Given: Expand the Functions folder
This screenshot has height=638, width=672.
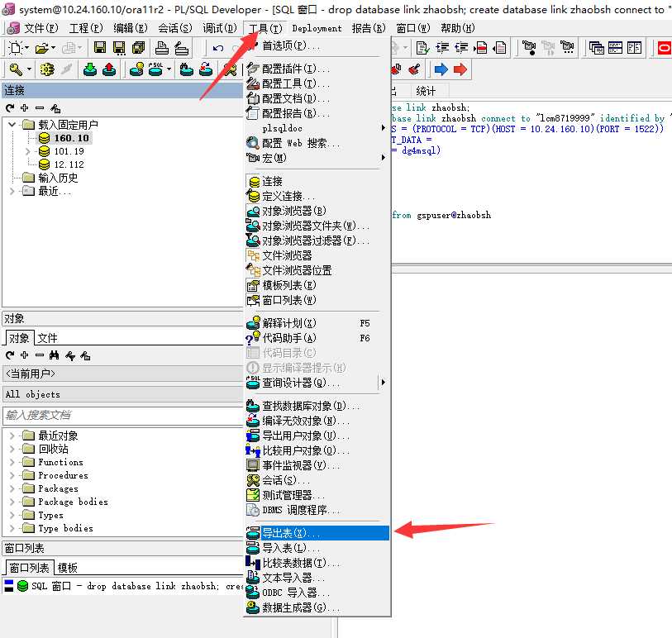Looking at the screenshot, I should click(12, 462).
